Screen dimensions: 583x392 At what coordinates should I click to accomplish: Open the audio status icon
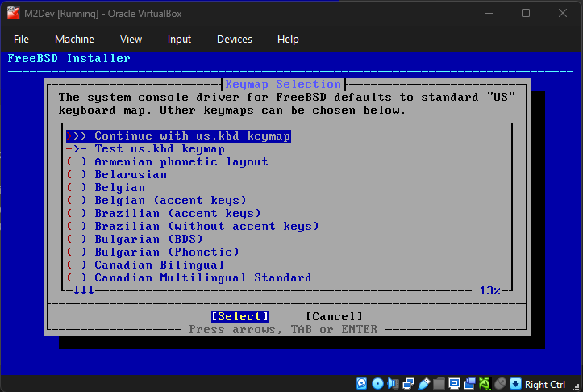point(392,383)
